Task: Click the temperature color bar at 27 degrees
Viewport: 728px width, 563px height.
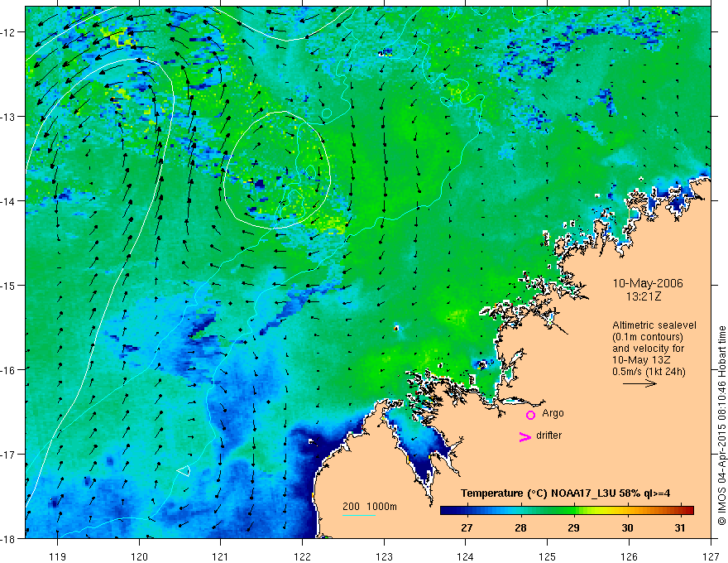Action: point(467,511)
